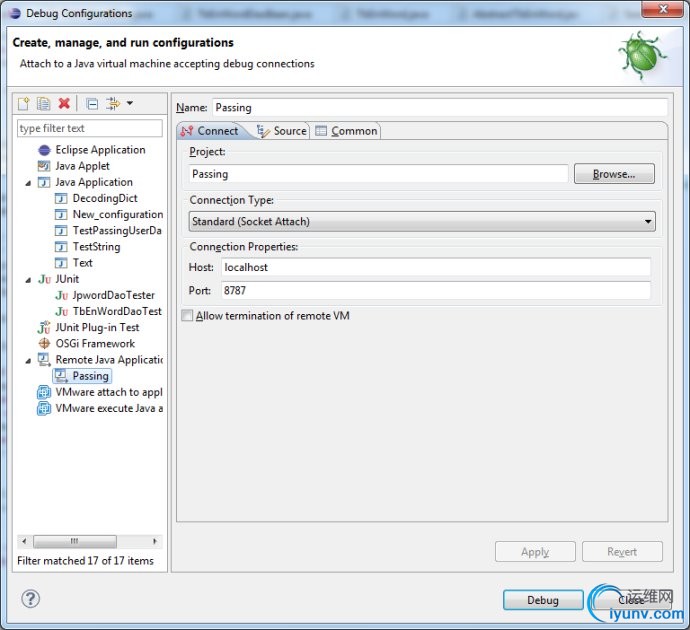Image resolution: width=690 pixels, height=630 pixels.
Task: Open the Connection Type dropdown
Action: click(422, 221)
